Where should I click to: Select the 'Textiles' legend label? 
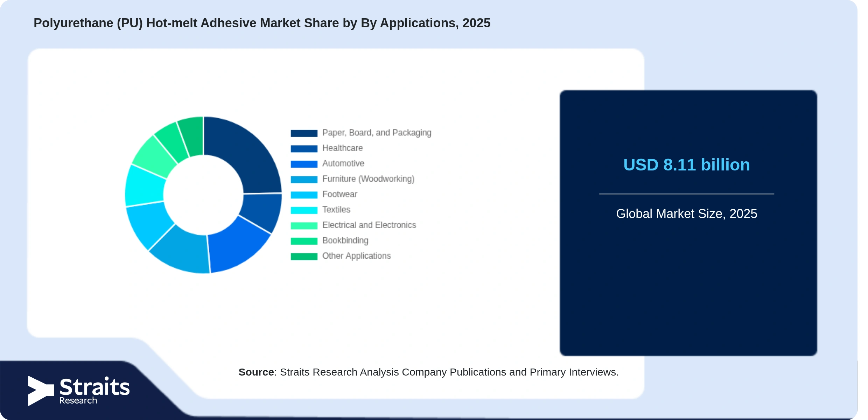click(336, 210)
